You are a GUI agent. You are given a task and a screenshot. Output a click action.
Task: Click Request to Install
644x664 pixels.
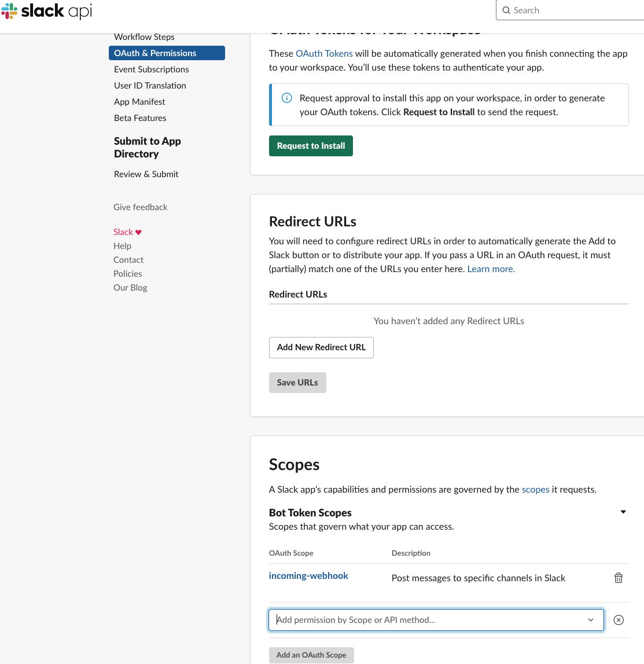[311, 145]
